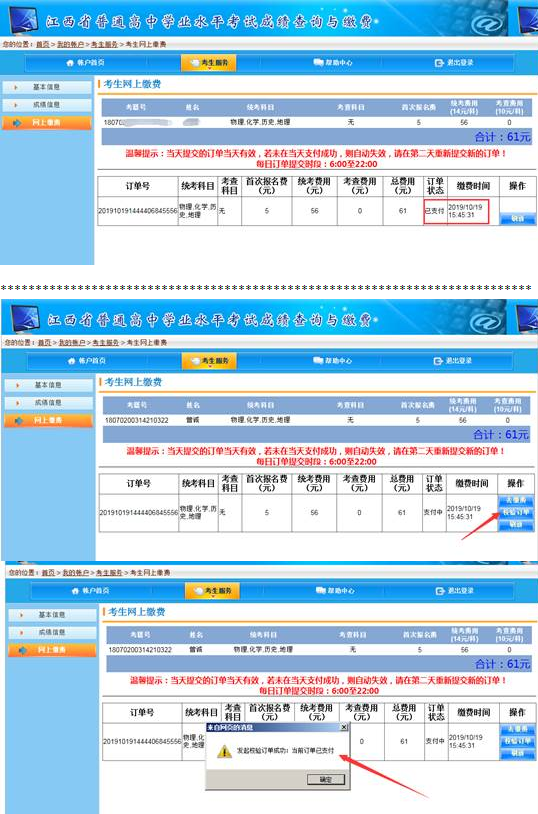Close the 来自网页的消息 dialog with X
The height and width of the screenshot is (814, 538).
coord(343,727)
